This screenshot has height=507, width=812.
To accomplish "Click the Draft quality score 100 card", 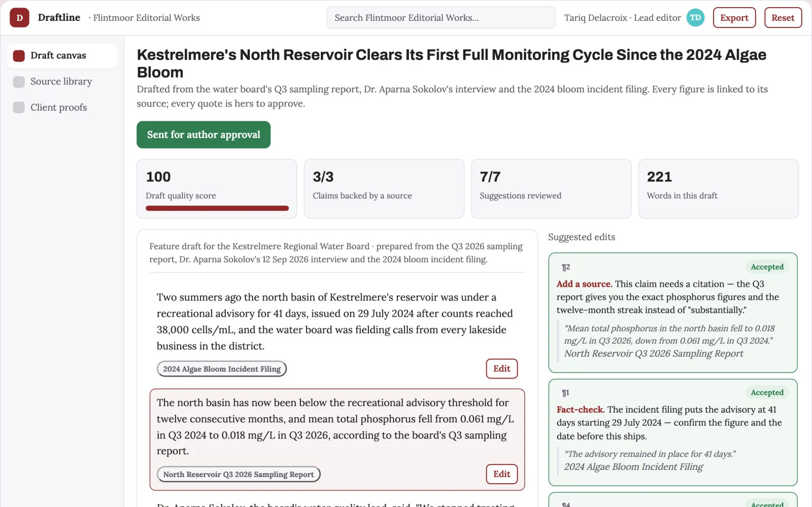I will tap(217, 189).
